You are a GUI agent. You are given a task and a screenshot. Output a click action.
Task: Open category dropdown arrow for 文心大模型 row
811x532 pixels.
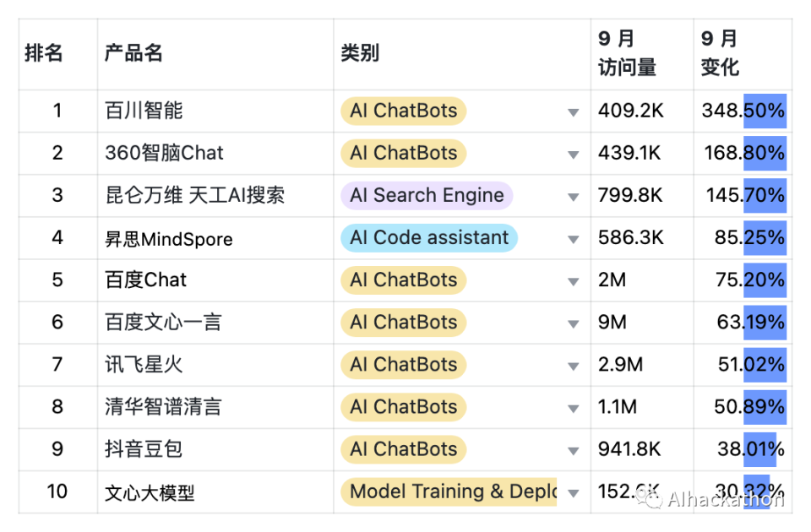[574, 492]
